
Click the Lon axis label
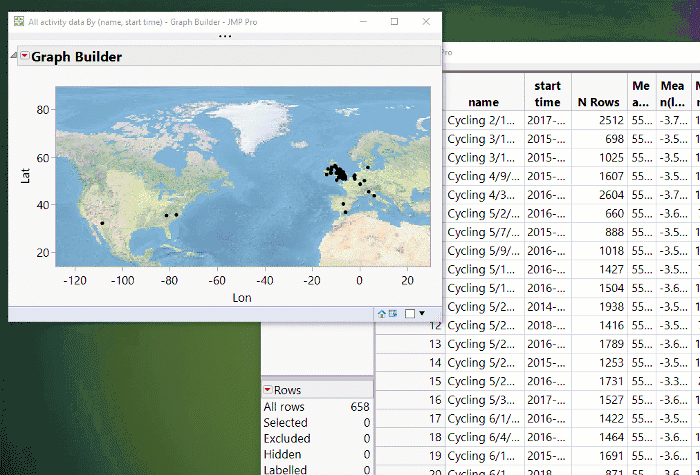[x=242, y=297]
